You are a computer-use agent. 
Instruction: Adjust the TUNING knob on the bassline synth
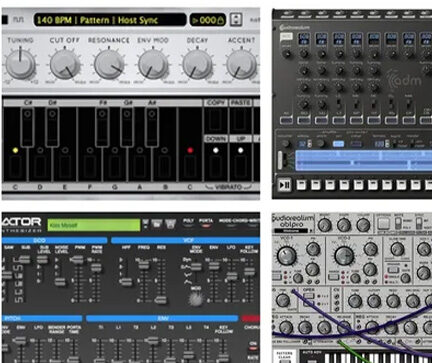(x=20, y=64)
